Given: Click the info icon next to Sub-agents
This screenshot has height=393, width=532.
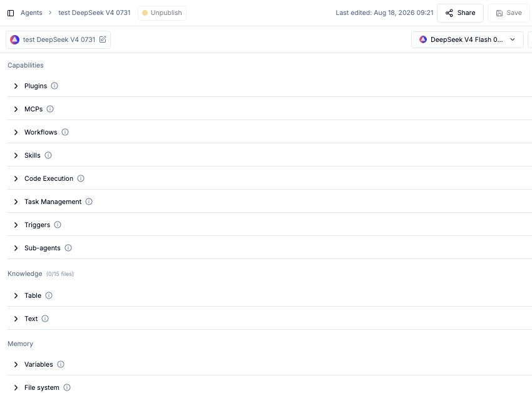Looking at the screenshot, I should pos(68,248).
